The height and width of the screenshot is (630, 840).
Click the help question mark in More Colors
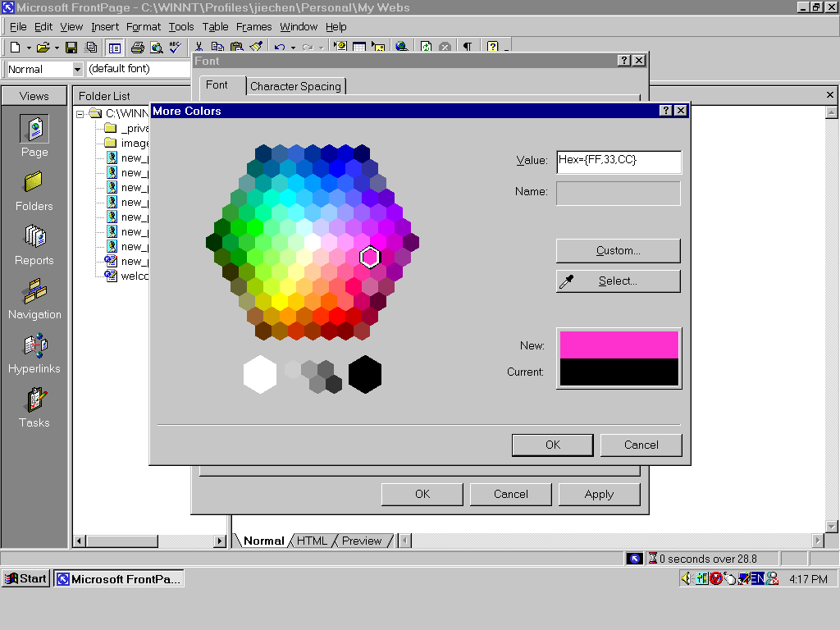(666, 111)
